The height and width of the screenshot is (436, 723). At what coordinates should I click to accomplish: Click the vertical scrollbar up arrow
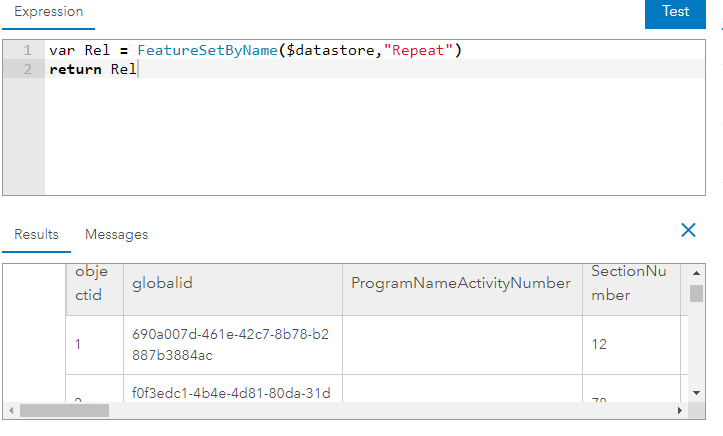697,271
